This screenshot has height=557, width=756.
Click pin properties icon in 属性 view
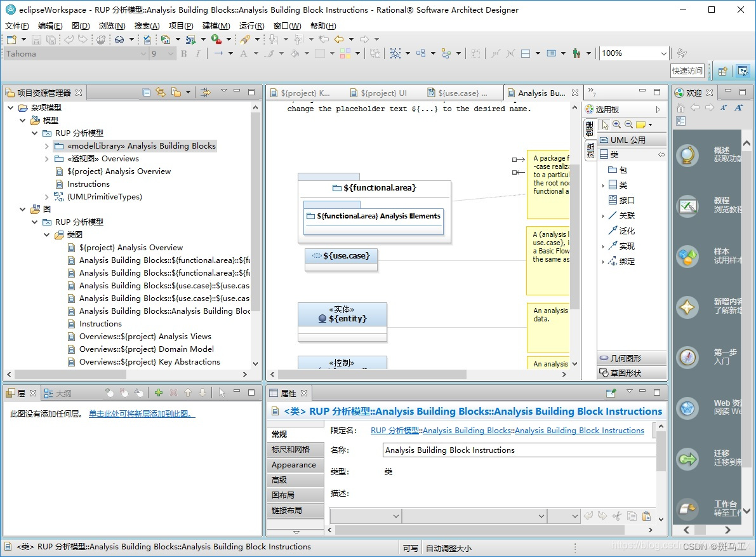click(x=611, y=393)
